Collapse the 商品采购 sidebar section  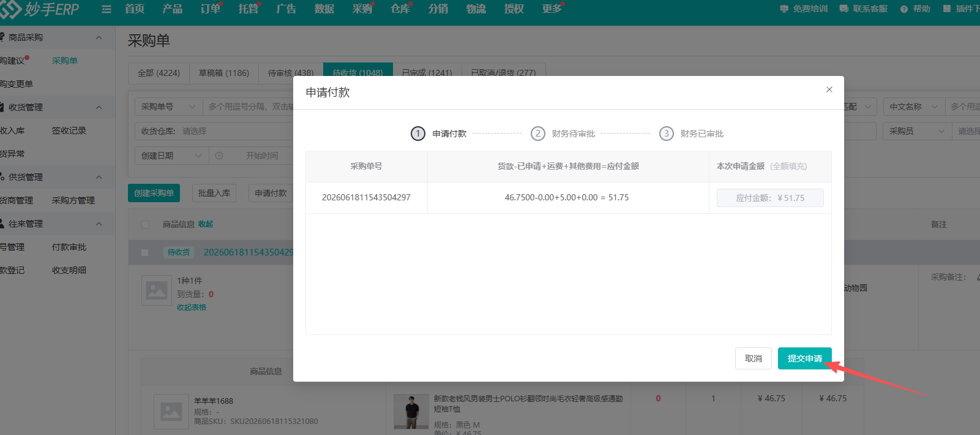tap(99, 37)
